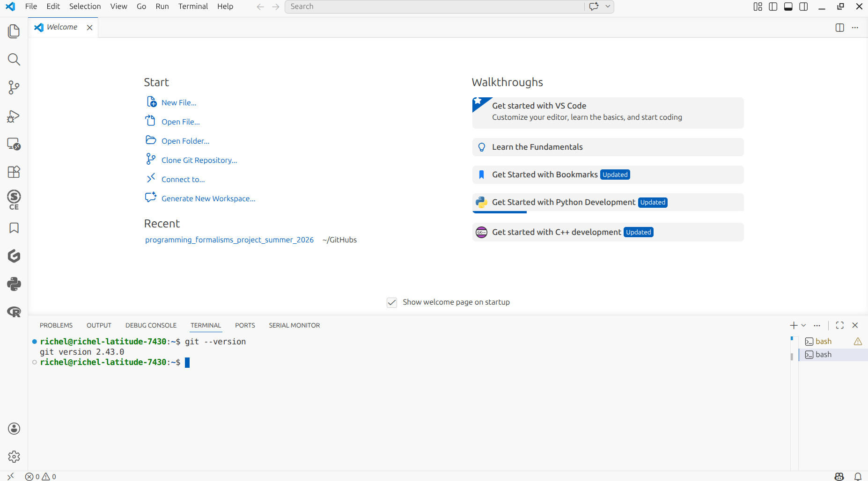
Task: Select the TERMINAL panel tab
Action: (x=206, y=326)
